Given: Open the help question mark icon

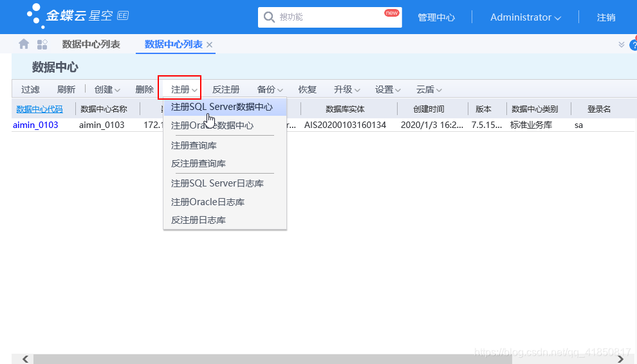Looking at the screenshot, I should pyautogui.click(x=633, y=44).
